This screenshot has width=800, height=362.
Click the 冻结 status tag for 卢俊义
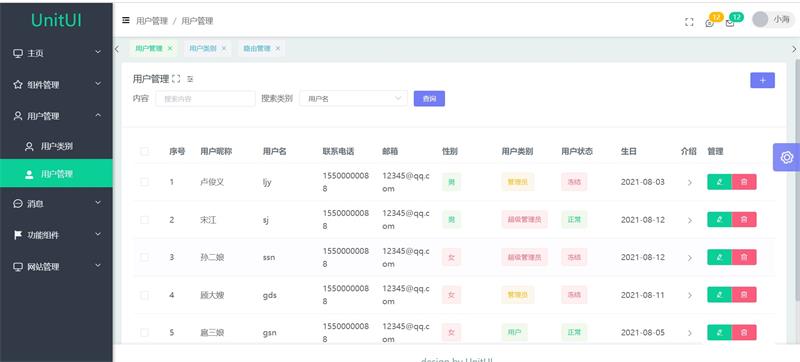click(574, 182)
